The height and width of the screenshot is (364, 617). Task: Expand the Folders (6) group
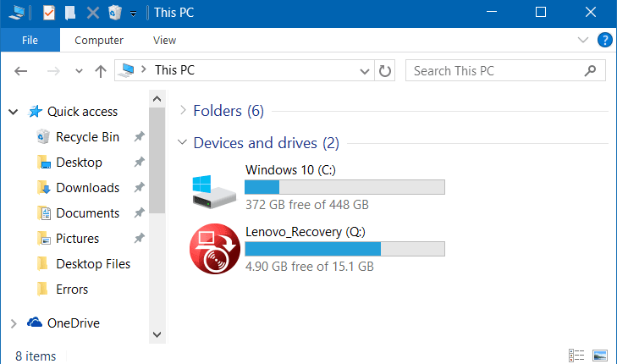(x=184, y=111)
